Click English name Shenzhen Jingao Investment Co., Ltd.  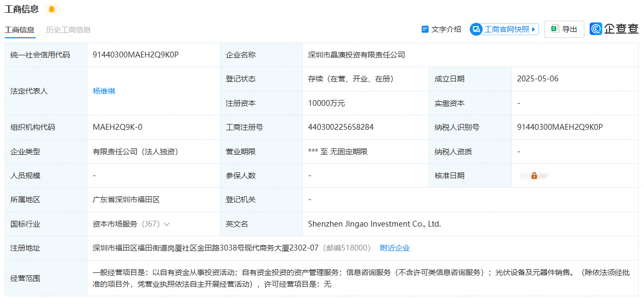tap(374, 224)
